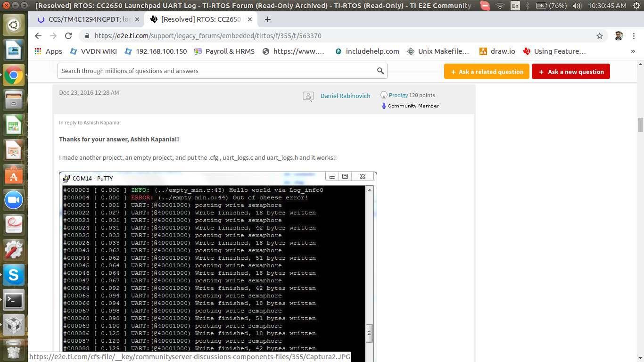The height and width of the screenshot is (362, 644).
Task: Select the [Resolved] RTOS: CC2650 tab
Action: pos(201,19)
